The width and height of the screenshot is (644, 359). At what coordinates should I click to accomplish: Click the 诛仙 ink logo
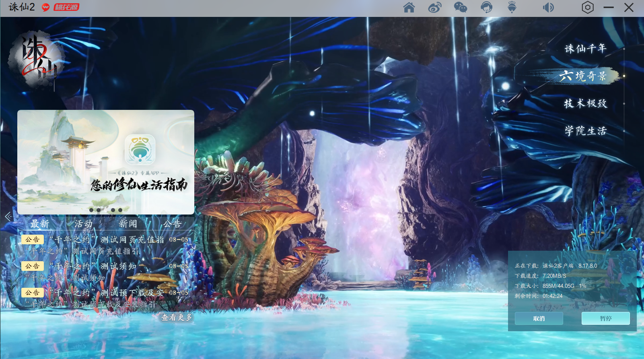pos(37,60)
